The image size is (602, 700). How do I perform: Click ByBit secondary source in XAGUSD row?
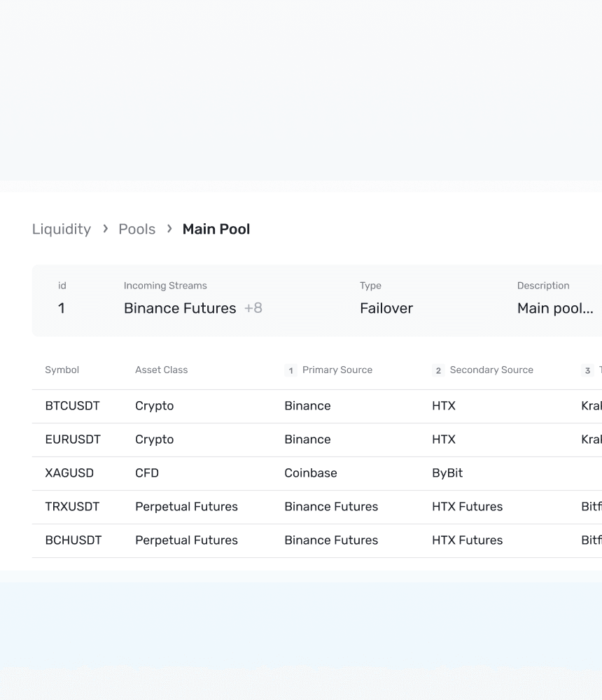447,473
